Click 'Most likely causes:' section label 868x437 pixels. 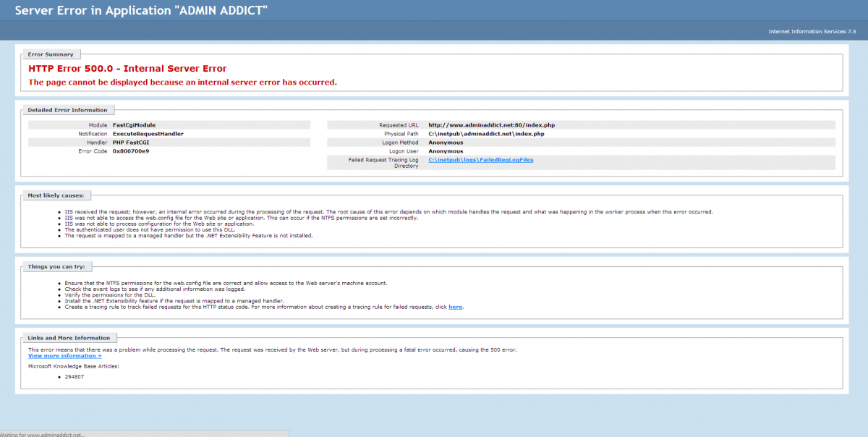coord(55,195)
